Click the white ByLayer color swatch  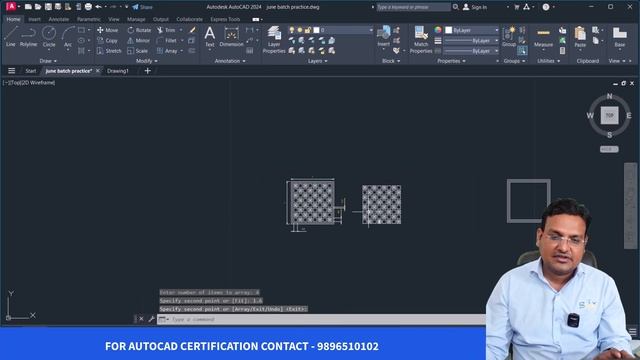[x=449, y=30]
